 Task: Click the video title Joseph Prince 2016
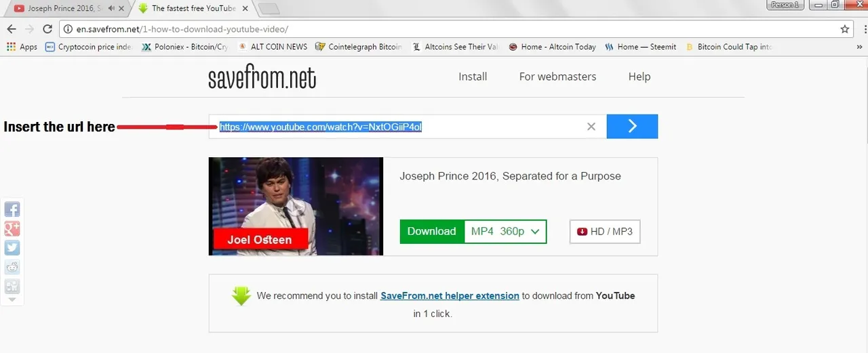510,175
